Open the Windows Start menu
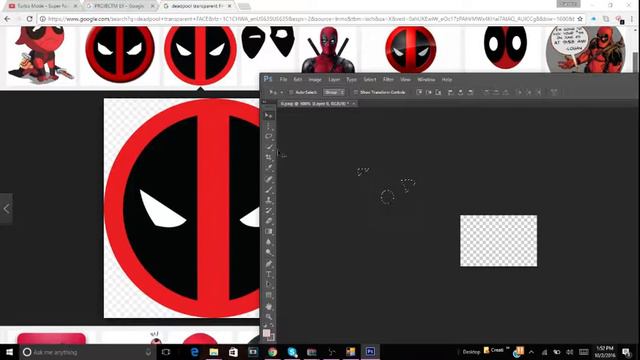This screenshot has height=360, width=640. pos(9,352)
